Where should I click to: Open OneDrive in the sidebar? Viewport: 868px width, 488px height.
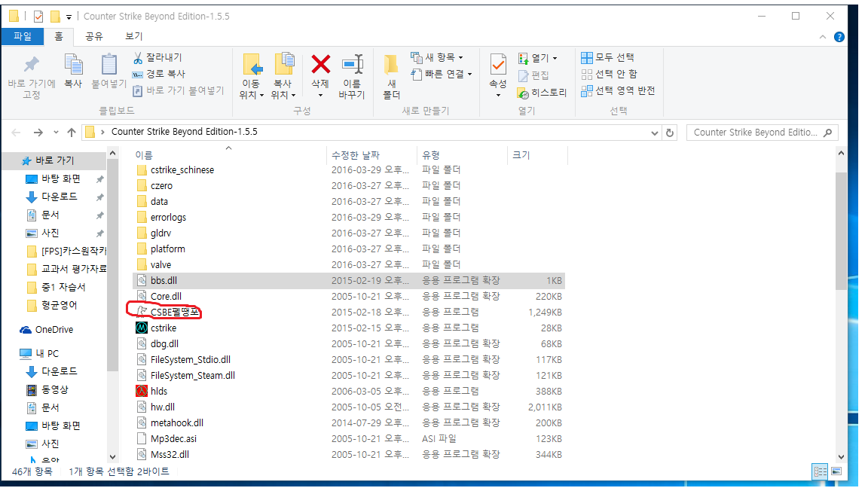(x=53, y=330)
